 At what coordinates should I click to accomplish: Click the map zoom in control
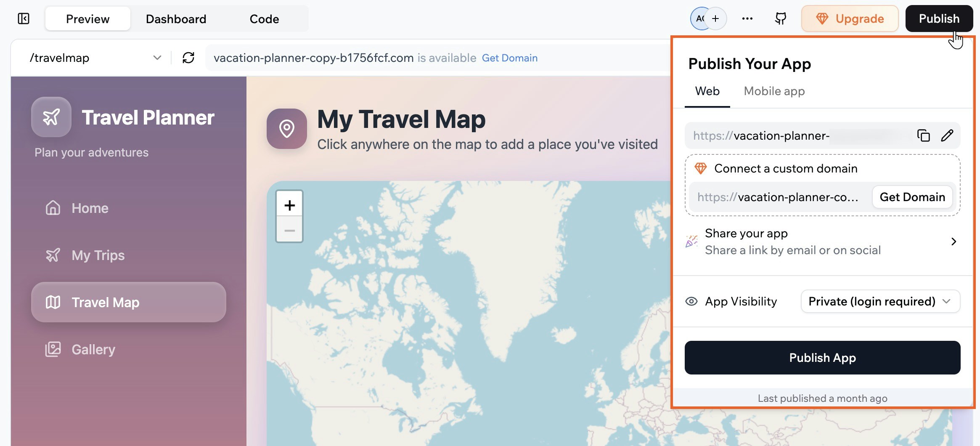289,205
